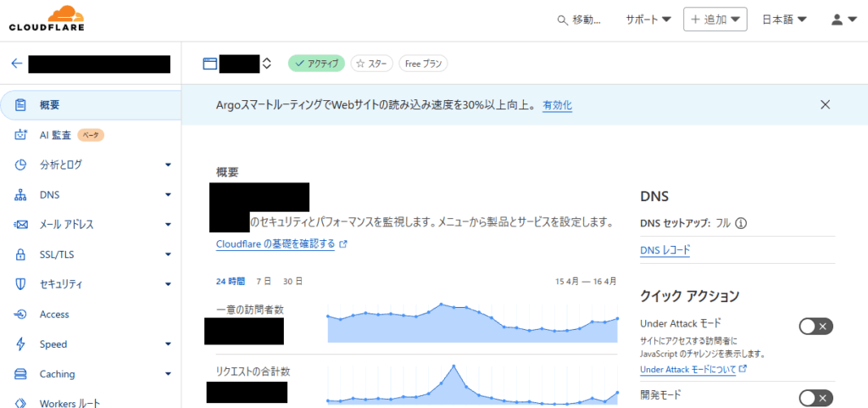The height and width of the screenshot is (408, 868).
Task: Click the AI 監査 robot icon
Action: click(x=21, y=135)
